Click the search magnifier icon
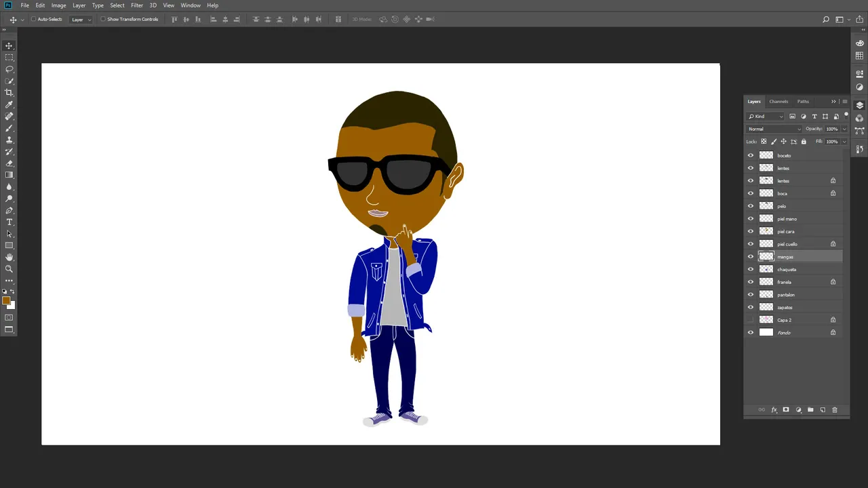This screenshot has height=488, width=868. tap(826, 19)
